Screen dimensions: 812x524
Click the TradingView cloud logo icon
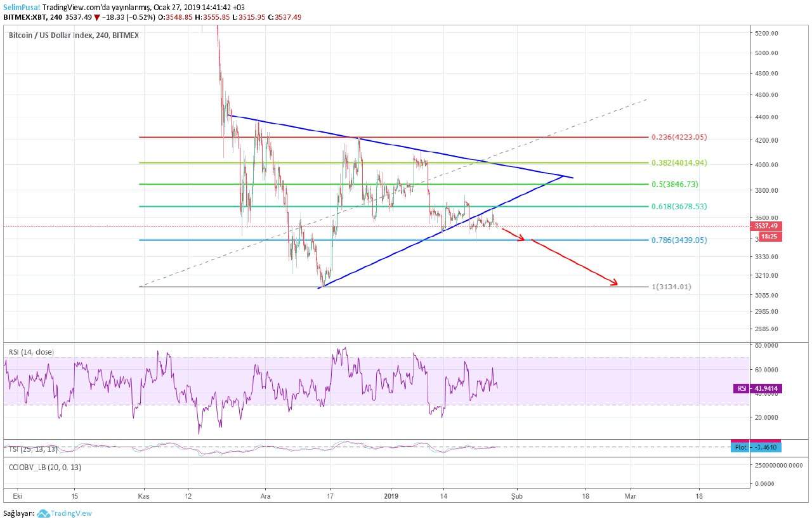point(43,513)
